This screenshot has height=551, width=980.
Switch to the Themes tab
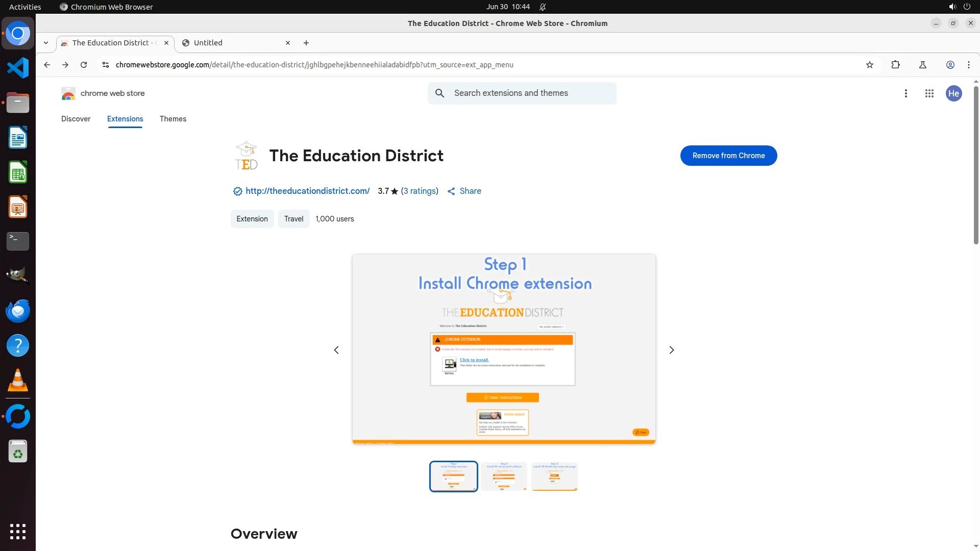[173, 119]
